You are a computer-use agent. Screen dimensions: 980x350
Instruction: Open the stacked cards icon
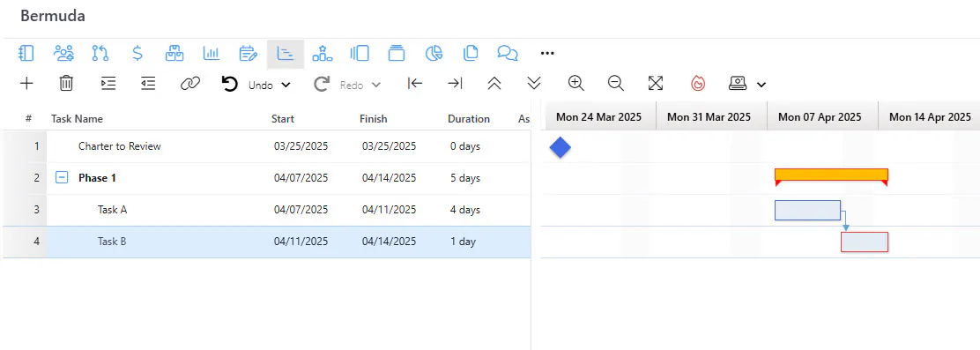point(397,54)
